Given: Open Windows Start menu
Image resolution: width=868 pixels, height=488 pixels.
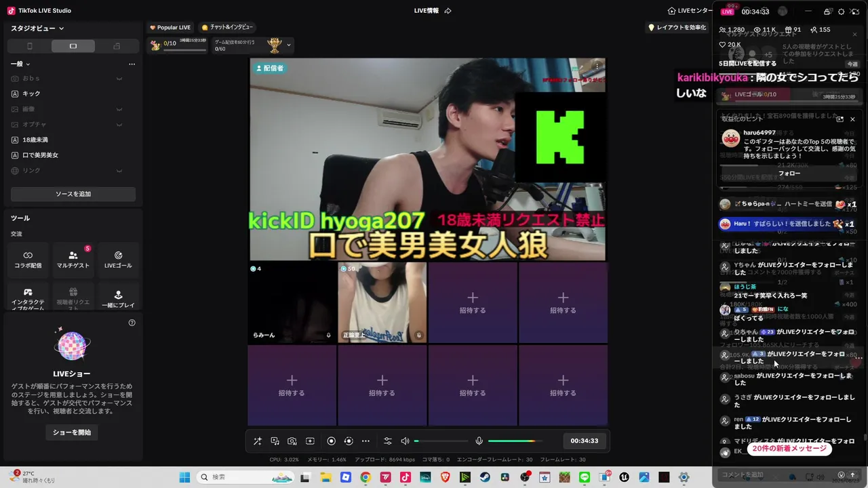Looking at the screenshot, I should (184, 477).
